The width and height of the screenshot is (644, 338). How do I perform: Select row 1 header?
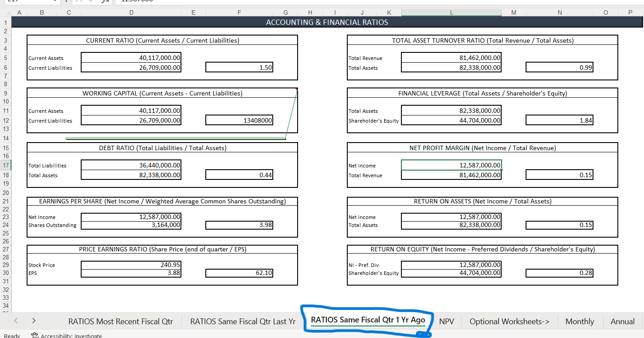pos(6,22)
